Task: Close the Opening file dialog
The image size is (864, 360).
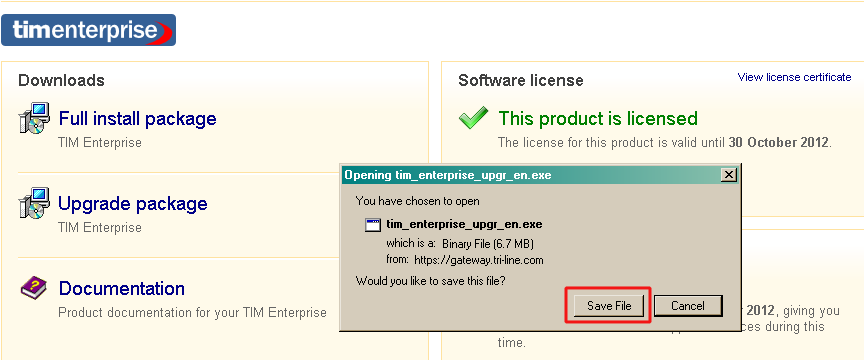Action: [729, 175]
